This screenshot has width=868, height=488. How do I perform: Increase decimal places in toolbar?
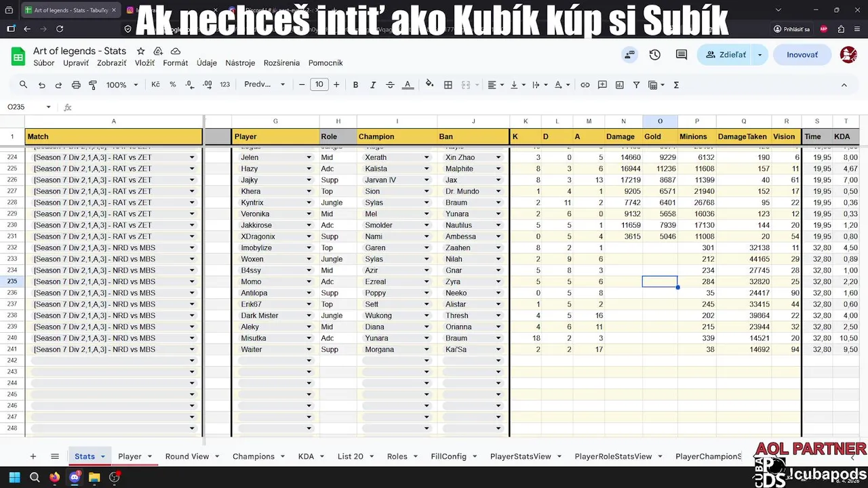(208, 85)
